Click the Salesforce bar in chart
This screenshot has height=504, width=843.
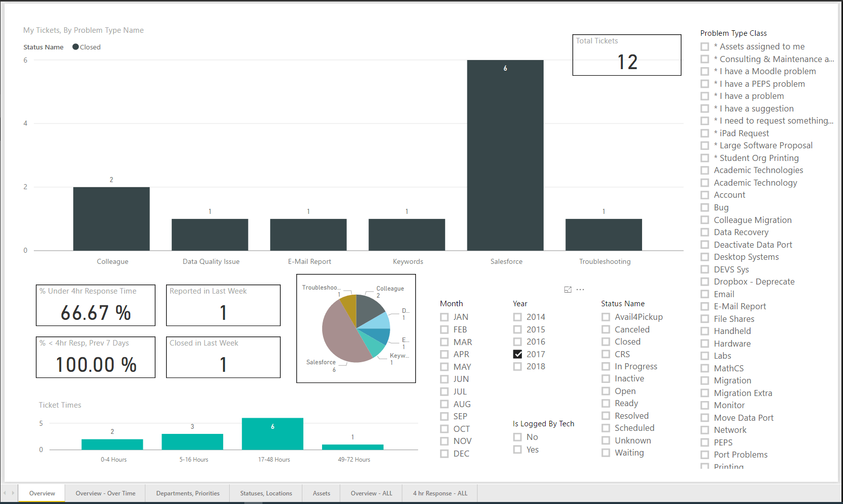point(505,155)
